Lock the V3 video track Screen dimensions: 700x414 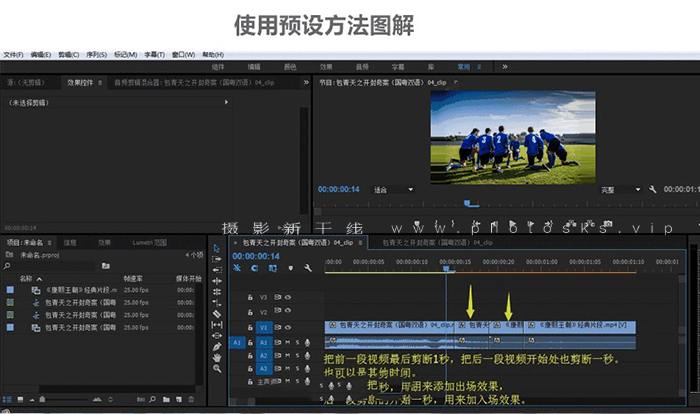pyautogui.click(x=250, y=297)
